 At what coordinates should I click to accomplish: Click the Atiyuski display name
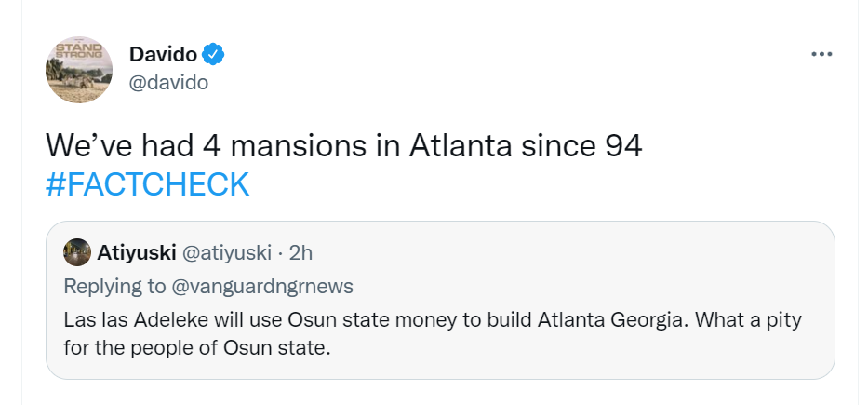point(136,252)
